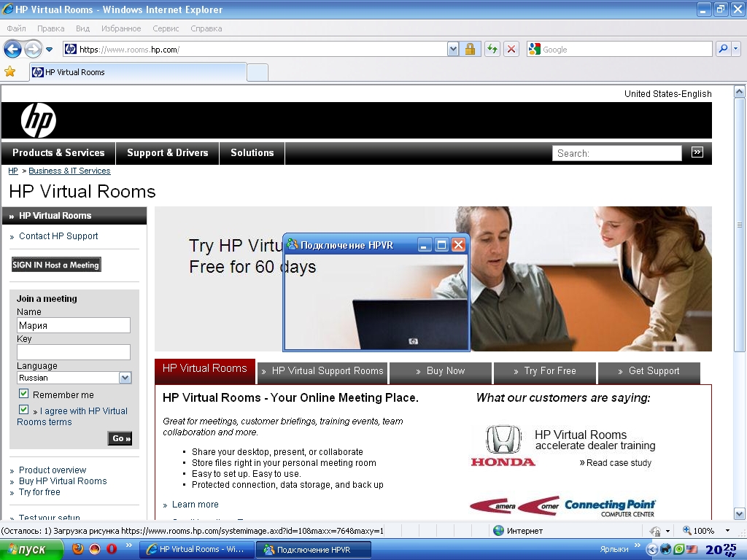Open the Favorites star icon
Screen dimensions: 747x560
[9, 72]
